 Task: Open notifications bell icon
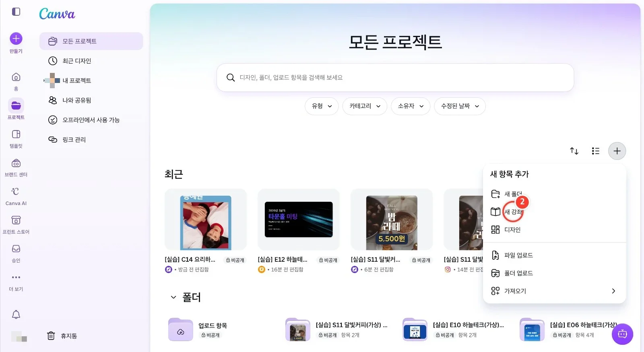pos(16,315)
